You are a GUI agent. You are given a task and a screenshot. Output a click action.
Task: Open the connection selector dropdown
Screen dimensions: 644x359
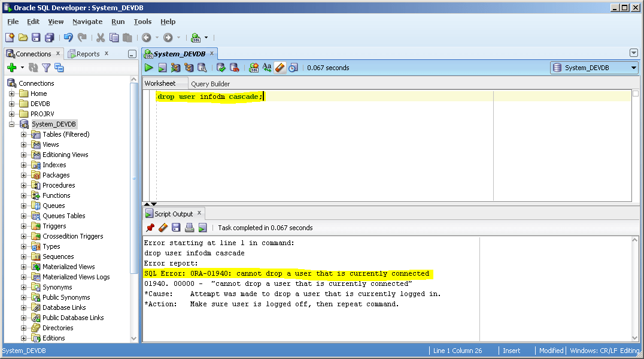click(x=633, y=67)
